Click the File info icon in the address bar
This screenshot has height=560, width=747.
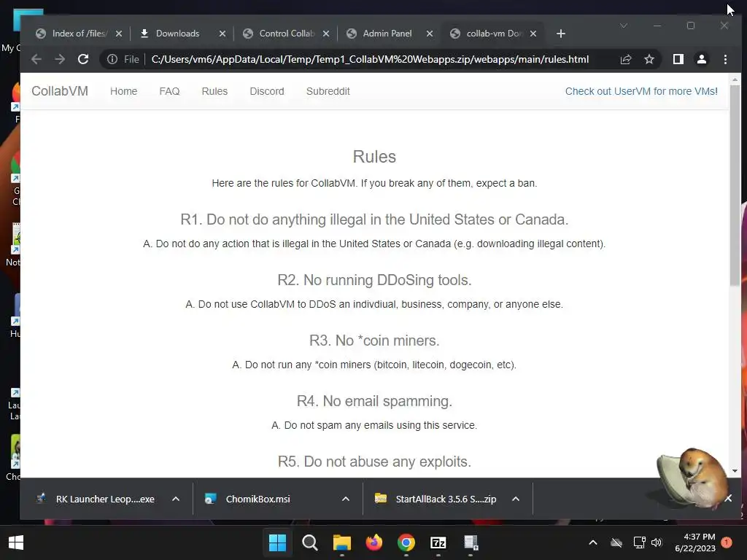click(x=112, y=59)
